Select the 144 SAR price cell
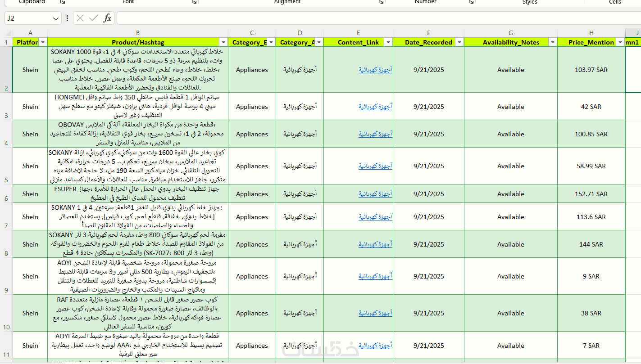 591,244
